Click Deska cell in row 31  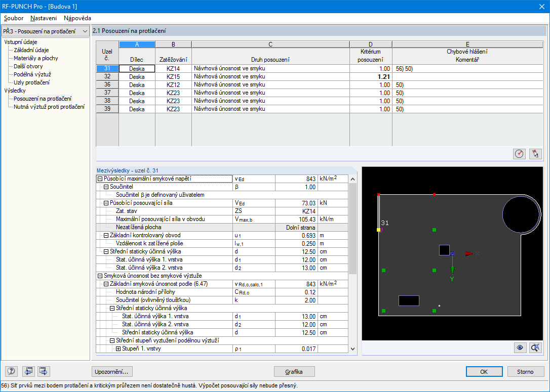pyautogui.click(x=137, y=69)
